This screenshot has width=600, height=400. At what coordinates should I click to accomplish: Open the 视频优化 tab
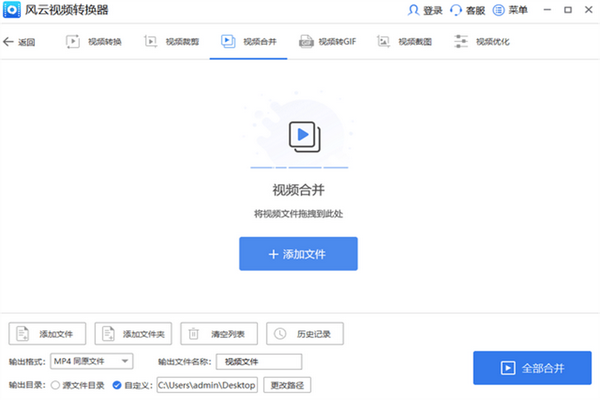tap(482, 41)
